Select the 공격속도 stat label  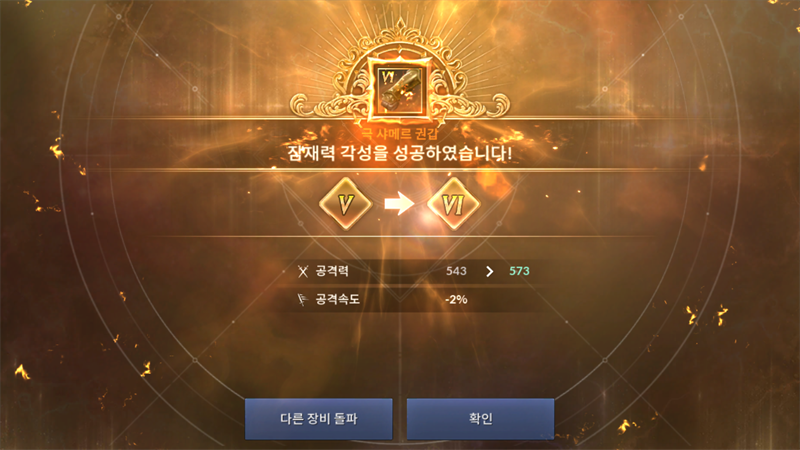pyautogui.click(x=338, y=299)
